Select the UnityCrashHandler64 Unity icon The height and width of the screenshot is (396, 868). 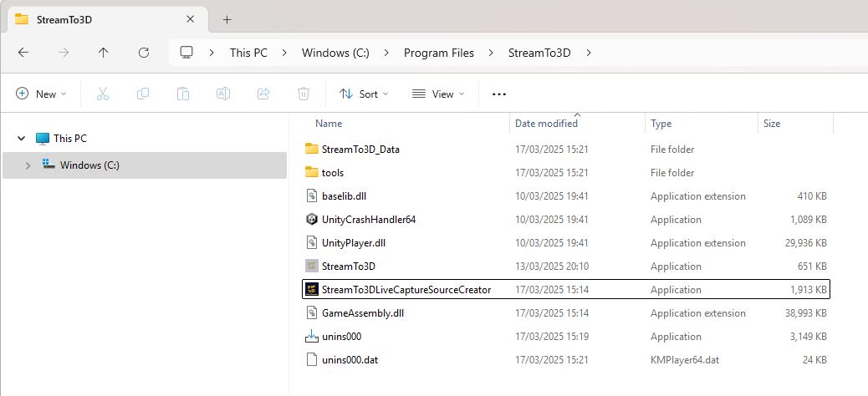[312, 220]
